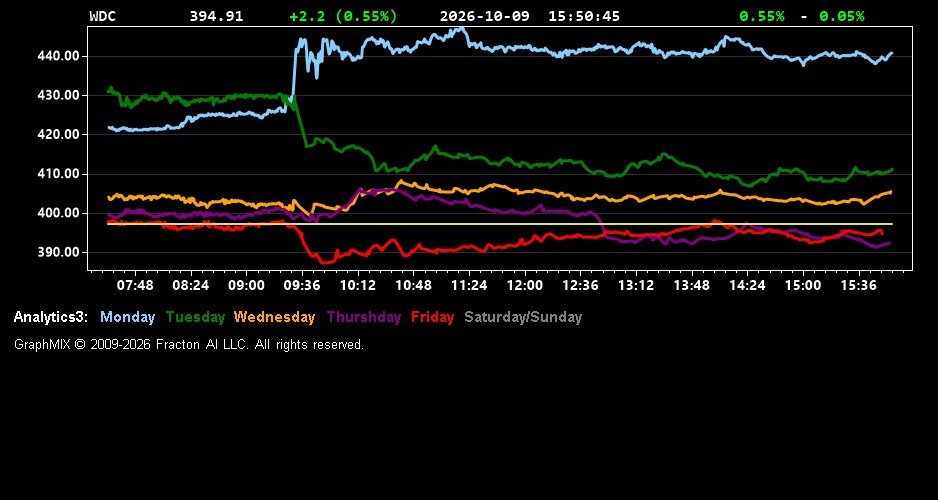
Task: Click the 390.00 y-axis label
Action: (59, 252)
